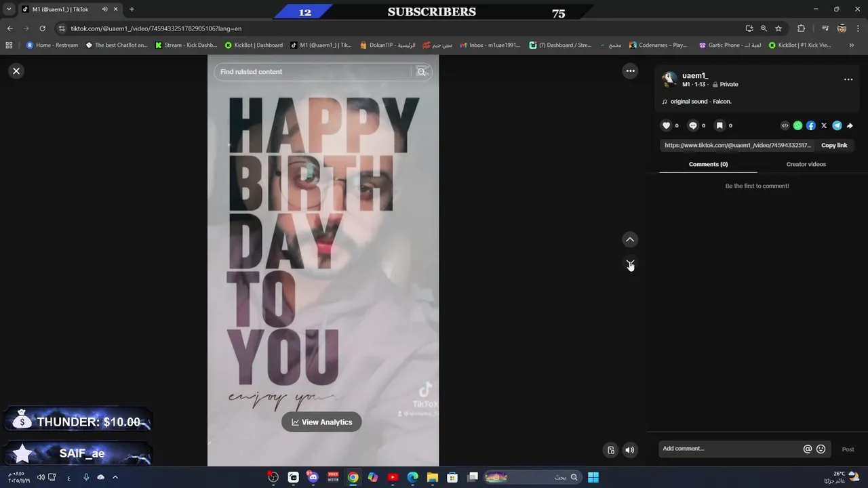This screenshot has width=868, height=488.
Task: Expand the hidden bookmarks chevron
Action: (852, 45)
